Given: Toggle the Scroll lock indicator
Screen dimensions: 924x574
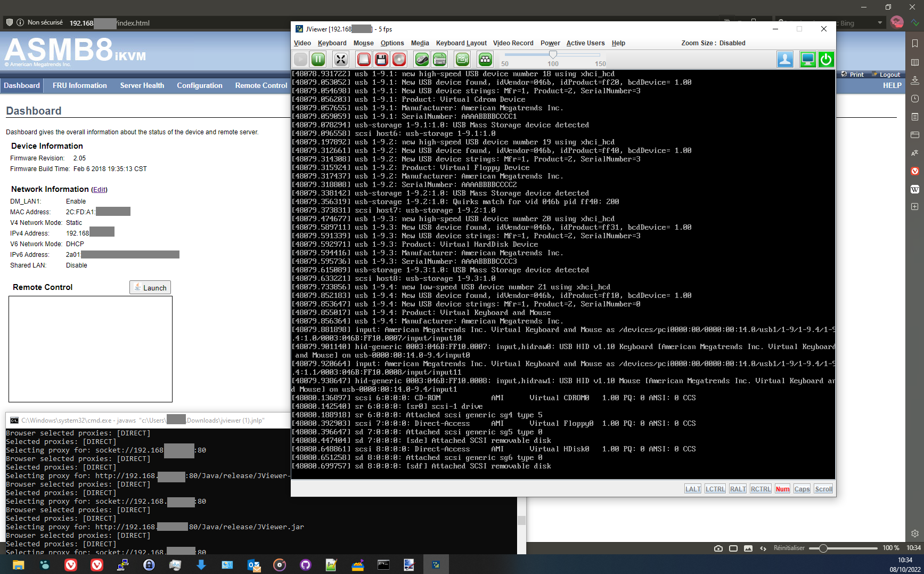Looking at the screenshot, I should click(823, 489).
